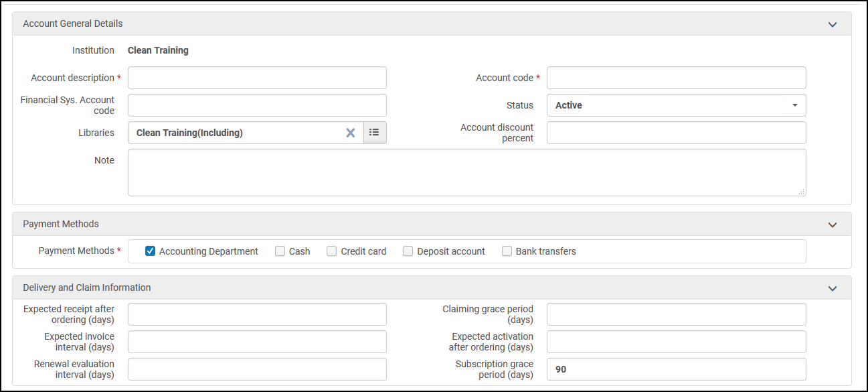Screen dimensions: 868x392
Task: Collapse the Account General Details section
Action: [833, 24]
